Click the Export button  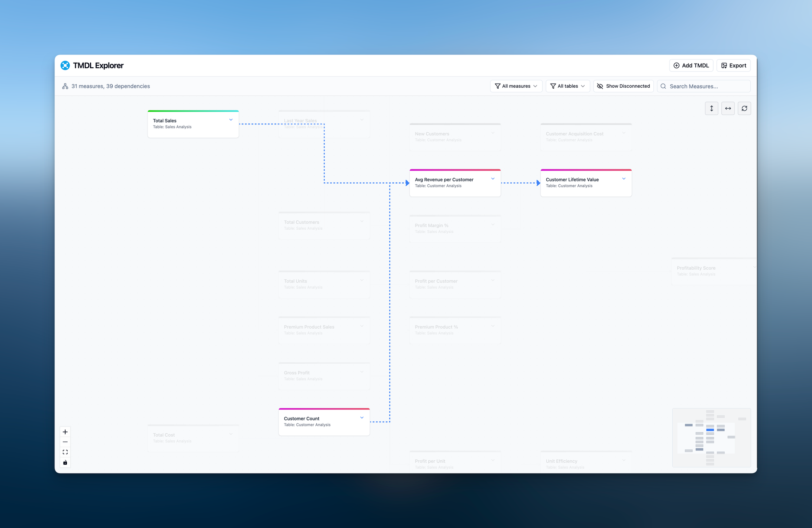734,66
